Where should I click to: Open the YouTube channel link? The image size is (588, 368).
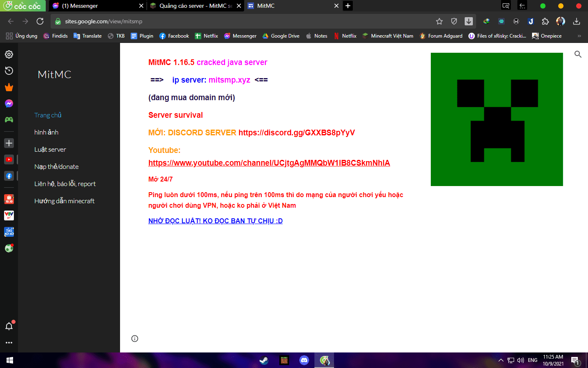pos(269,163)
